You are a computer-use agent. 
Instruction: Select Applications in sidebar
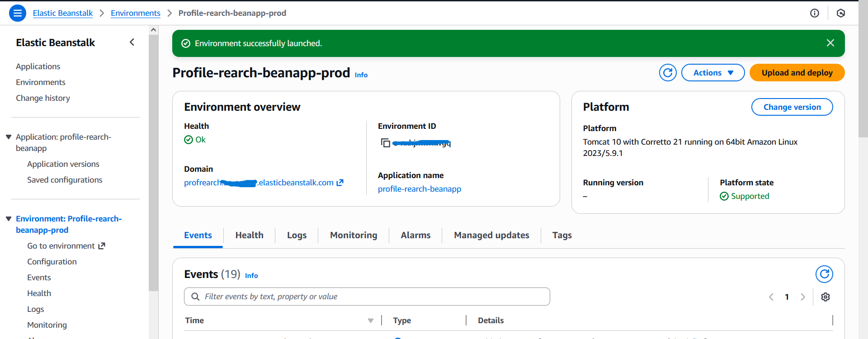[38, 66]
